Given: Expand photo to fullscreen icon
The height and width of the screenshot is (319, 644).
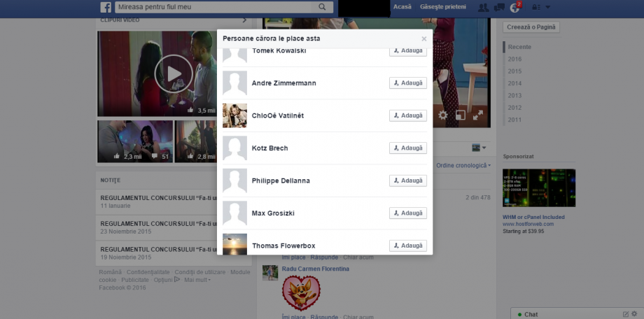Looking at the screenshot, I should point(477,115).
